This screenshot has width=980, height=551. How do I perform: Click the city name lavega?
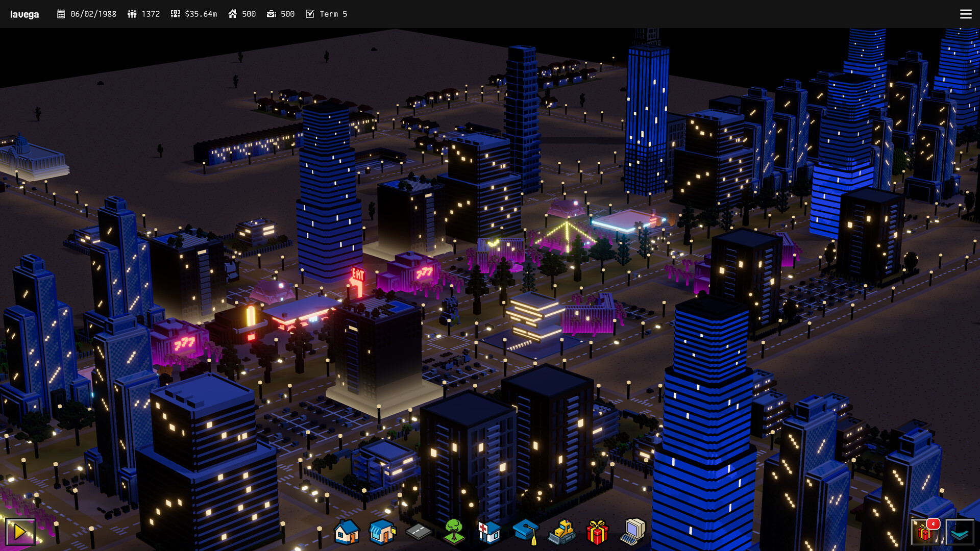tap(24, 14)
